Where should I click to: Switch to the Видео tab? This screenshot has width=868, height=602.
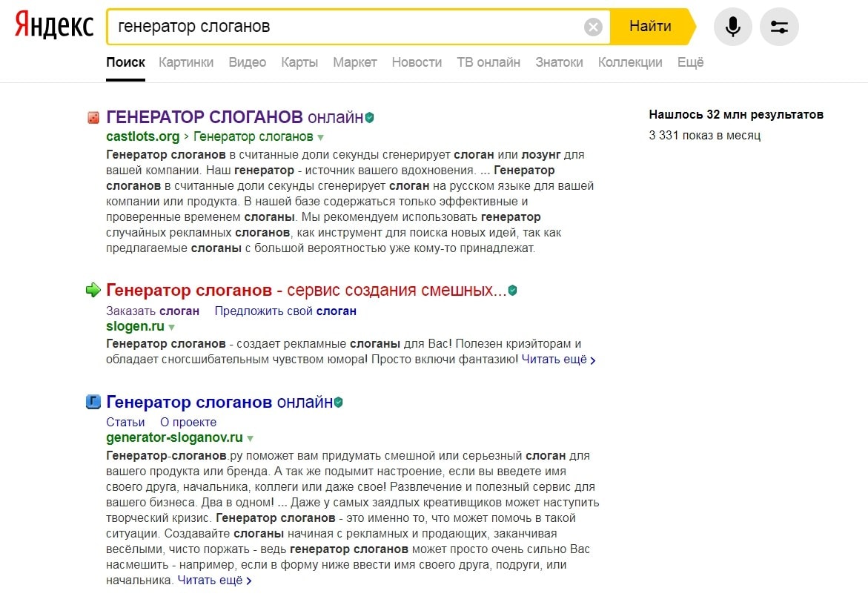[248, 62]
